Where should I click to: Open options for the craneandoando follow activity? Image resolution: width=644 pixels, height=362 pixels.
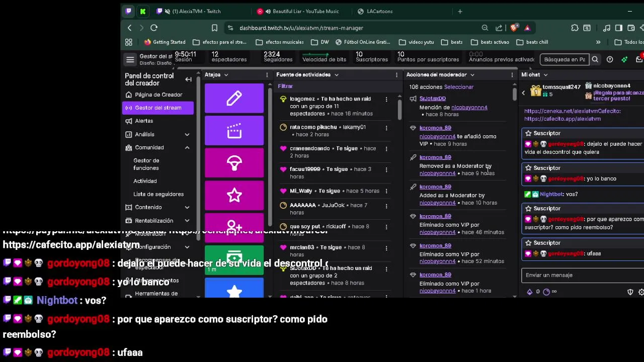point(386,149)
